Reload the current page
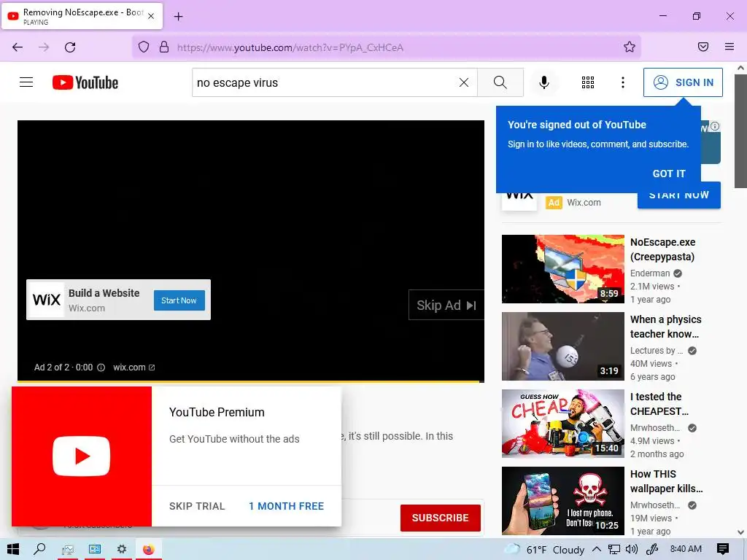This screenshot has height=560, width=747. tap(70, 47)
